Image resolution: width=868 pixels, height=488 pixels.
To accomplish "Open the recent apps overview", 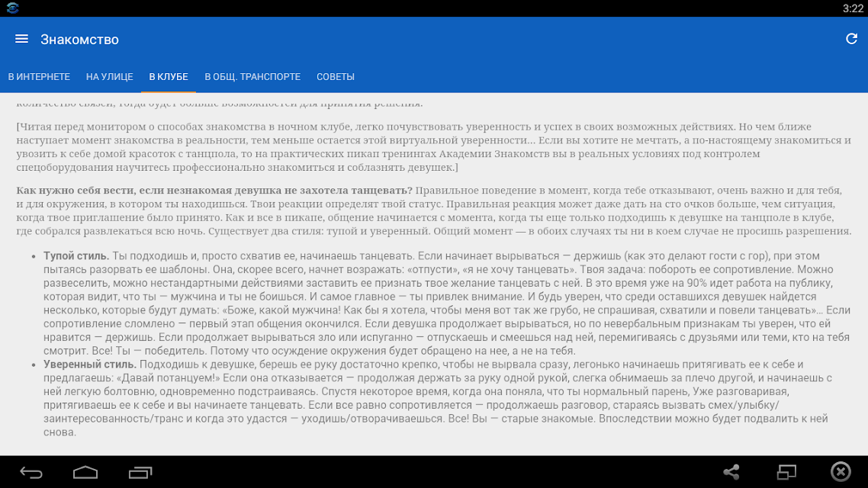I will 140,473.
